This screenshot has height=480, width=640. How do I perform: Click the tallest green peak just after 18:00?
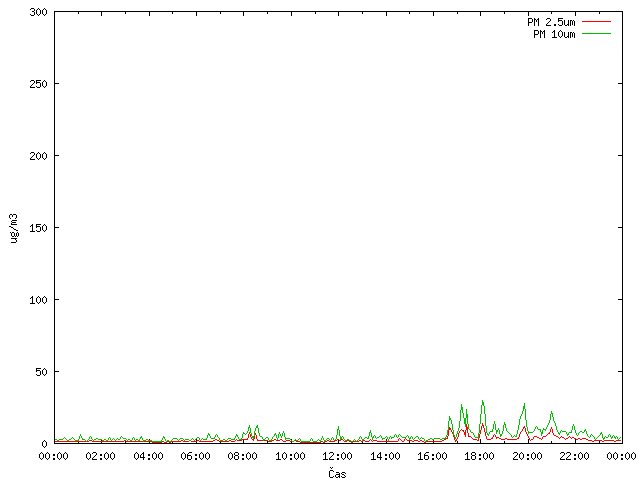pyautogui.click(x=482, y=402)
